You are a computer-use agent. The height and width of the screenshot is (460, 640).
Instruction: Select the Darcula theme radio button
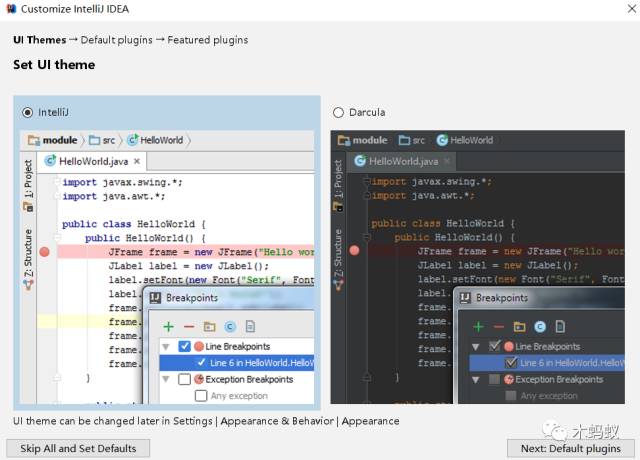338,112
